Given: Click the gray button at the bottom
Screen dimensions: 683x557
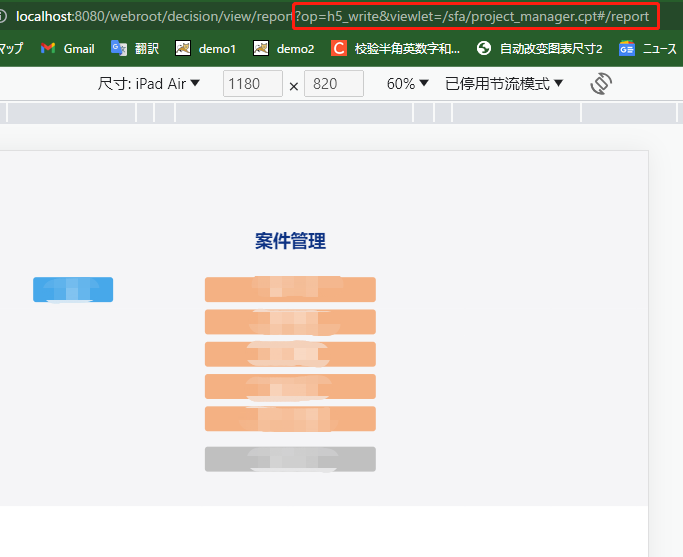Looking at the screenshot, I should (290, 459).
